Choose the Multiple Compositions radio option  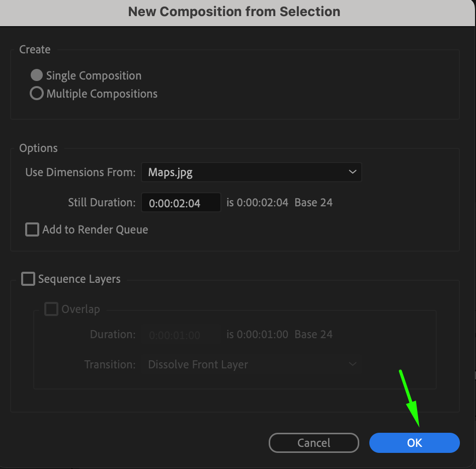pos(37,94)
